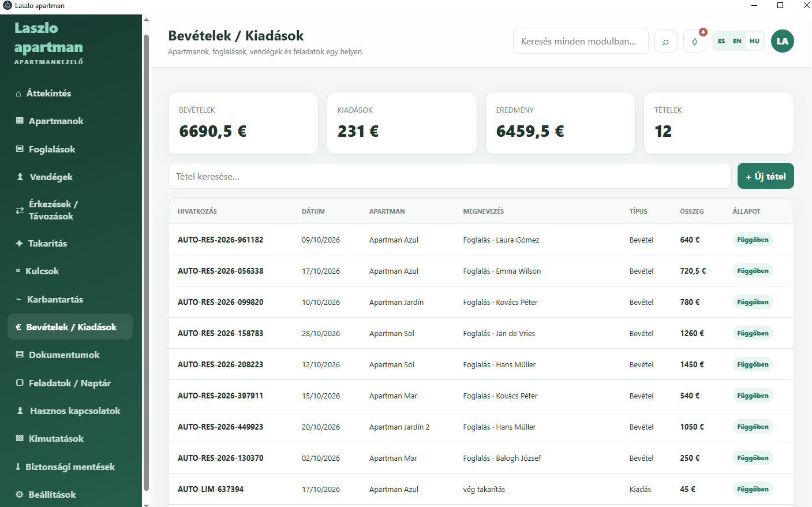
Task: Click the Hasznos kapcsolatok person icon
Action: pyautogui.click(x=20, y=411)
